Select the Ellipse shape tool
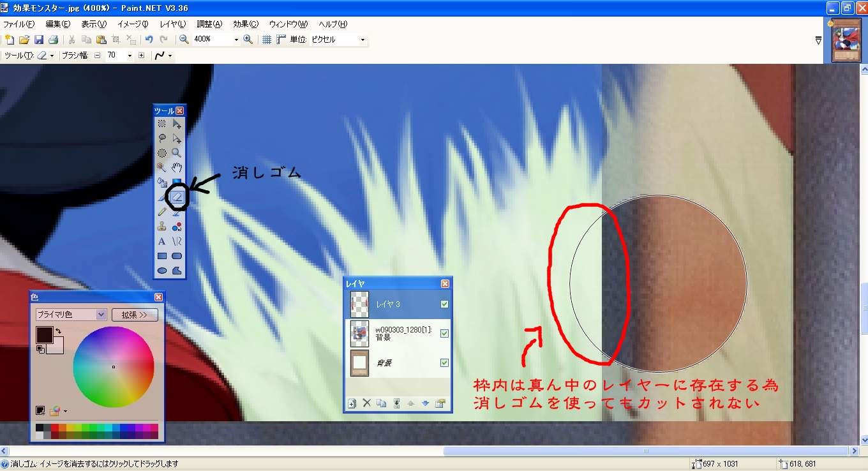The width and height of the screenshot is (868, 471). coord(162,271)
